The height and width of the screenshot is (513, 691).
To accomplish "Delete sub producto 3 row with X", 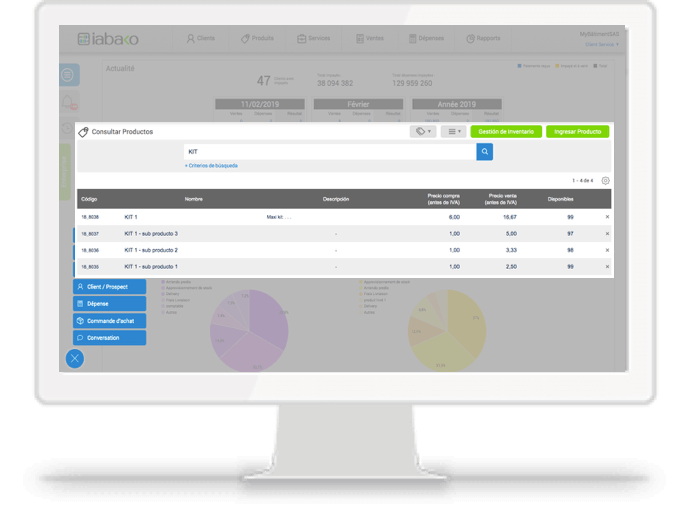I will coord(607,234).
